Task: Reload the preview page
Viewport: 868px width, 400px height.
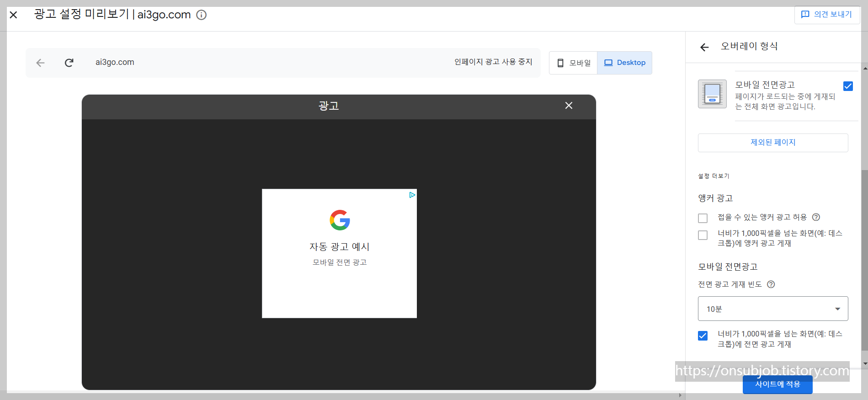Action: point(69,63)
